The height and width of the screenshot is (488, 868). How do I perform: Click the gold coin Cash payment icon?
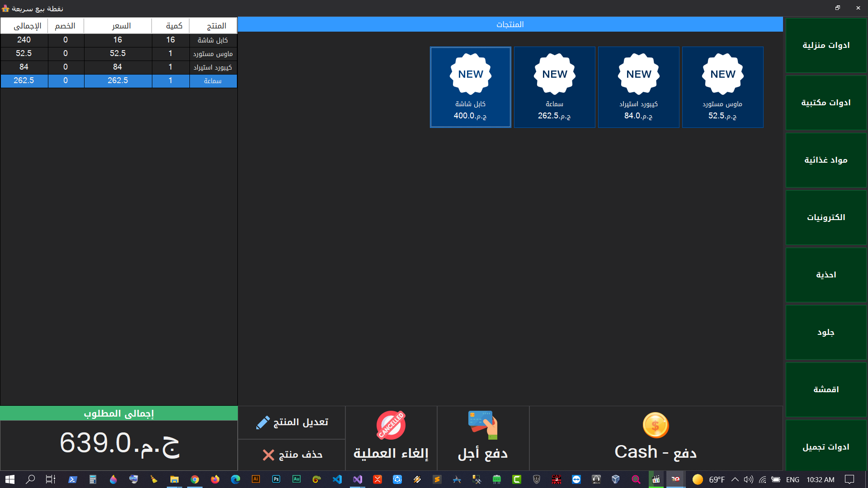(x=655, y=425)
